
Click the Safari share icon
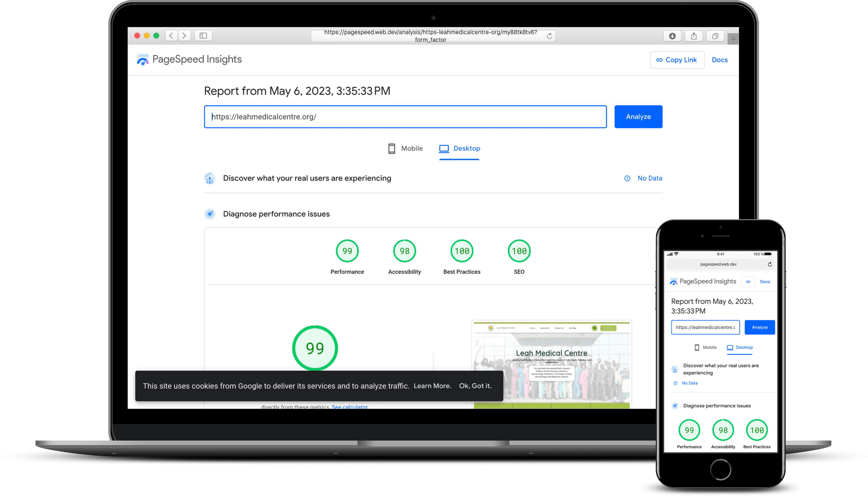693,36
